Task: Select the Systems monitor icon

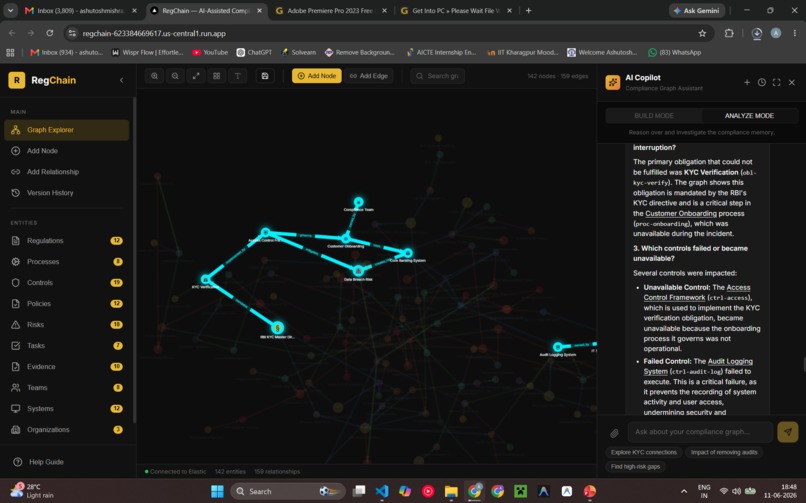Action: tap(16, 409)
